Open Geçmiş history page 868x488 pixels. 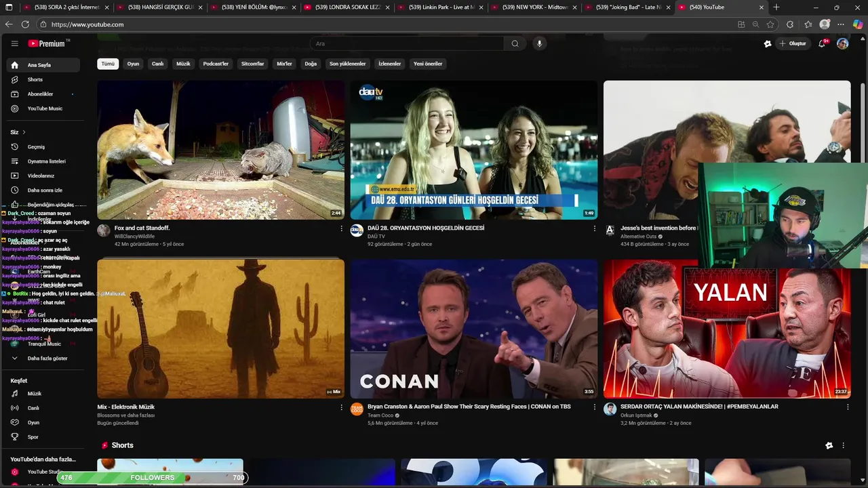point(36,146)
